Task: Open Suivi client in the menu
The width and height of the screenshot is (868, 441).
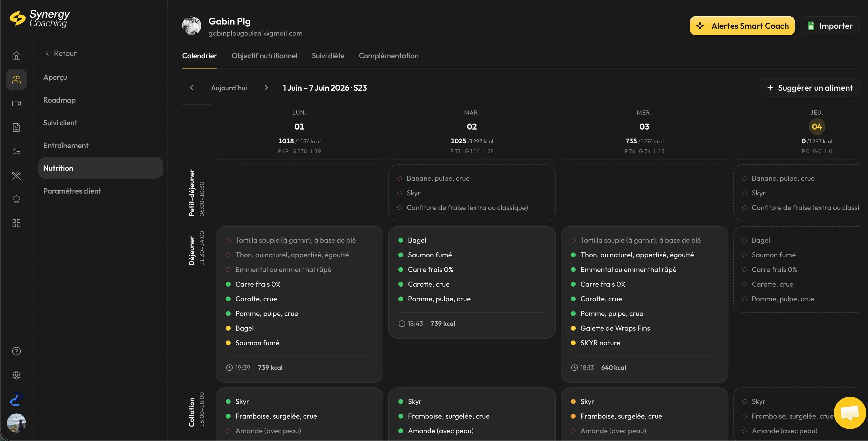Action: point(60,123)
